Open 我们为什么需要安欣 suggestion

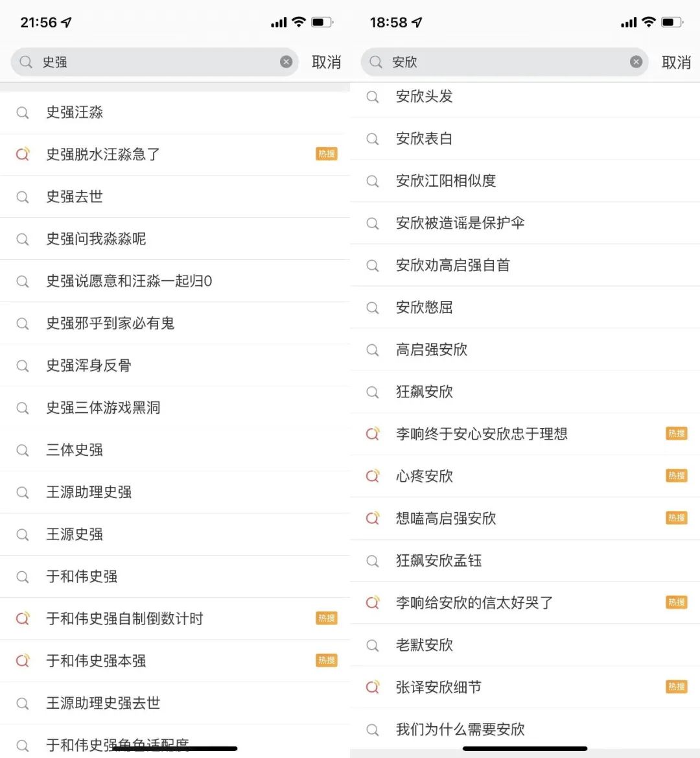point(460,729)
